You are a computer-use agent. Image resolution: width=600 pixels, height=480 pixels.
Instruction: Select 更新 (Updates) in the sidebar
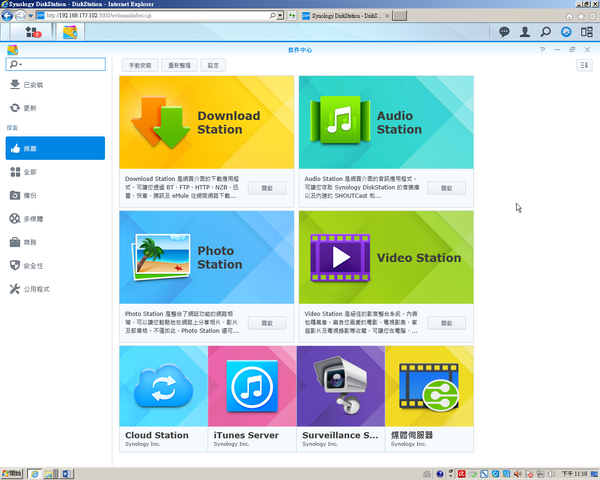point(30,108)
